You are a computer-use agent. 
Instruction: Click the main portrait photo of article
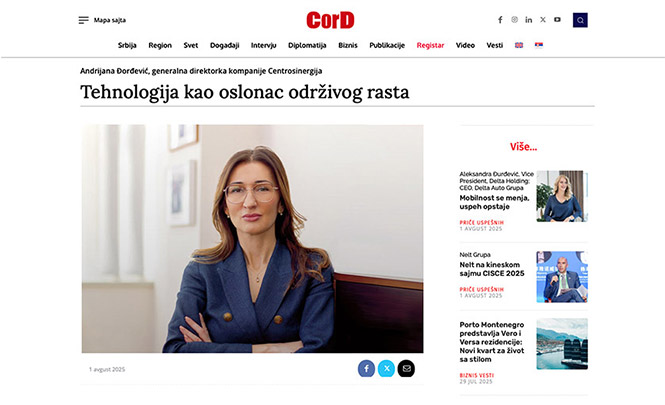point(252,239)
